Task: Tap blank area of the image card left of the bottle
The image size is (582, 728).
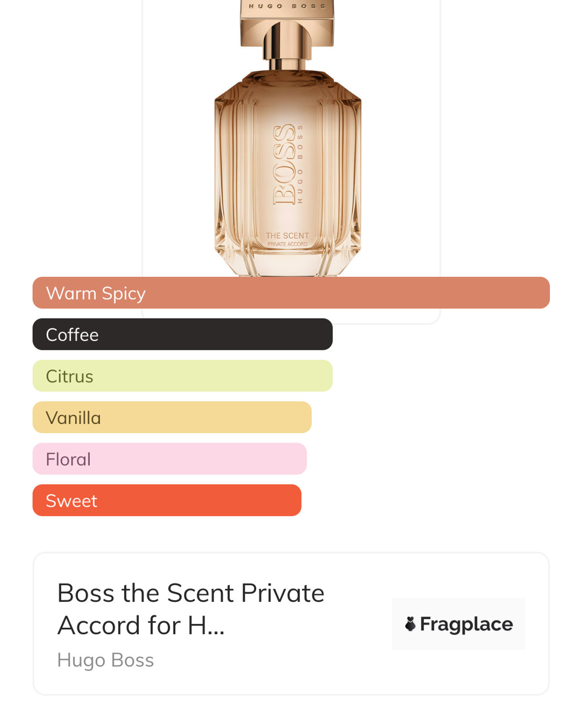Action: click(177, 143)
